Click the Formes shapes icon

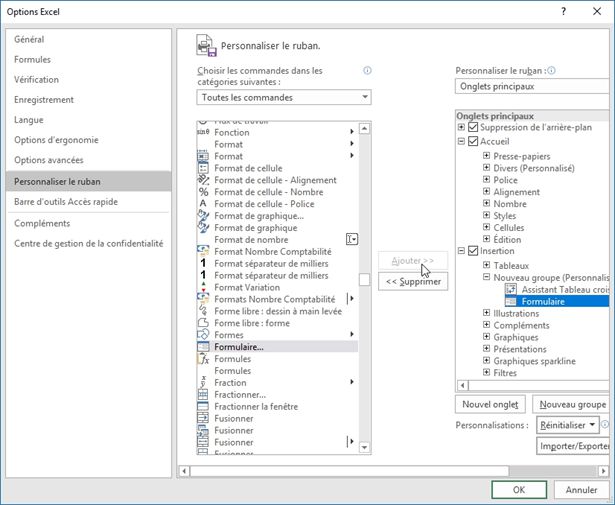coord(203,334)
